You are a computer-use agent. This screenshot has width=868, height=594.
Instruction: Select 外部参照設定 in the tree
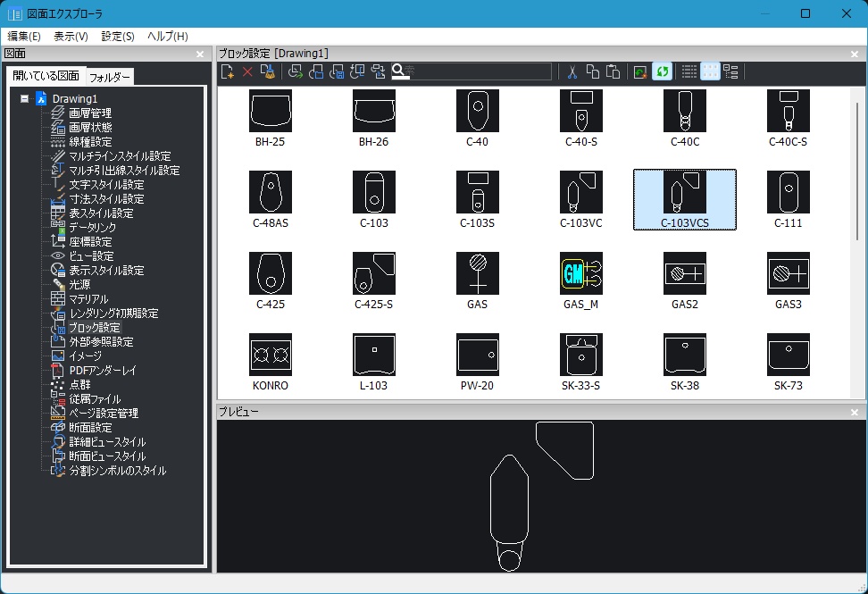pyautogui.click(x=101, y=342)
